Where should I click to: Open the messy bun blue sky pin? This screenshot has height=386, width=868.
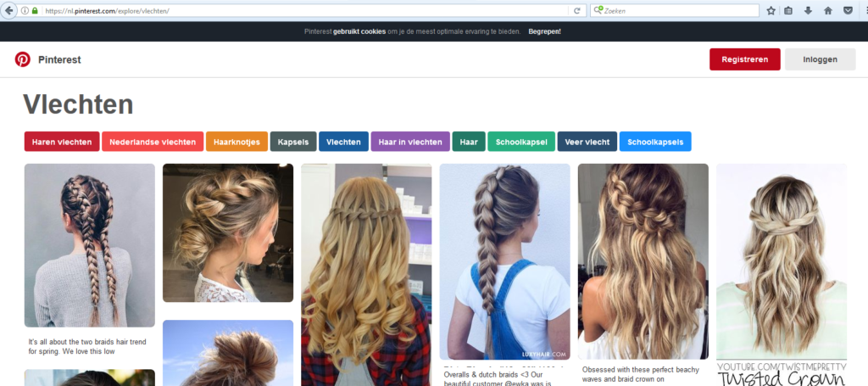click(x=228, y=353)
